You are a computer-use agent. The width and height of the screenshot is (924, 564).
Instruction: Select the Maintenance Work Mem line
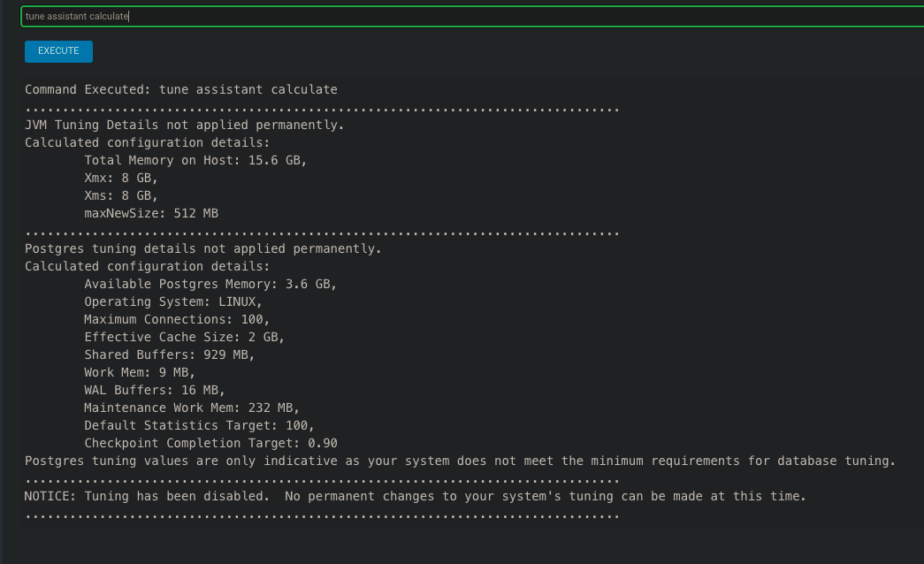click(192, 408)
